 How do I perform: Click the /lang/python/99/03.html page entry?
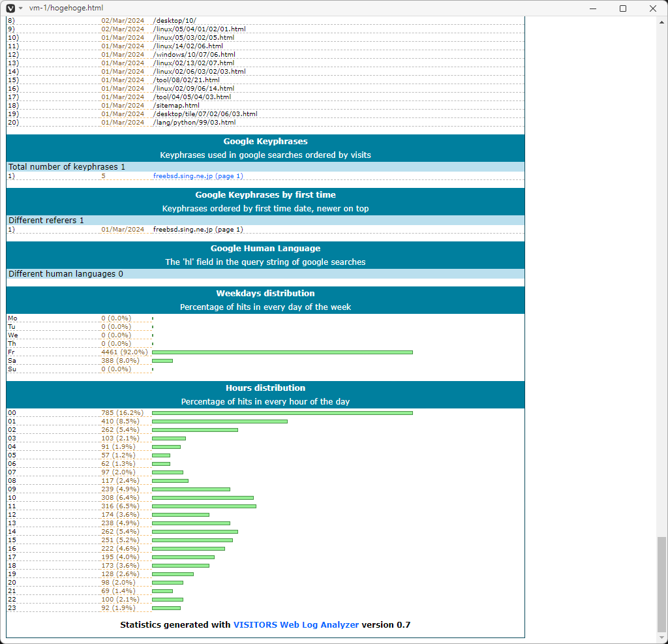(x=194, y=123)
